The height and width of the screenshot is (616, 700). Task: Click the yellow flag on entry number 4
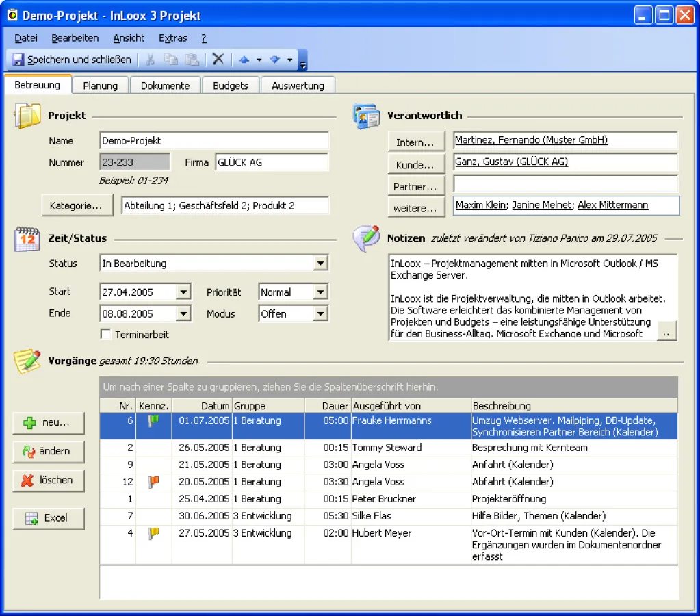point(153,533)
